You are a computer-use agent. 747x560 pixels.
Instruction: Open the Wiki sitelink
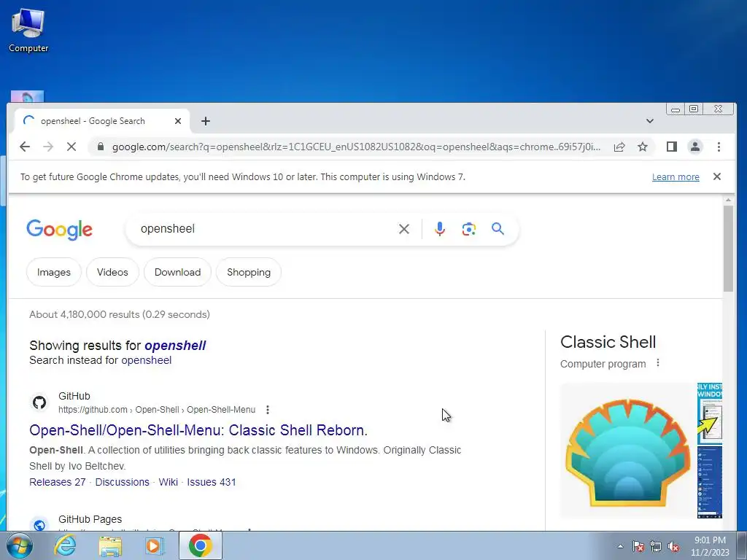(169, 482)
